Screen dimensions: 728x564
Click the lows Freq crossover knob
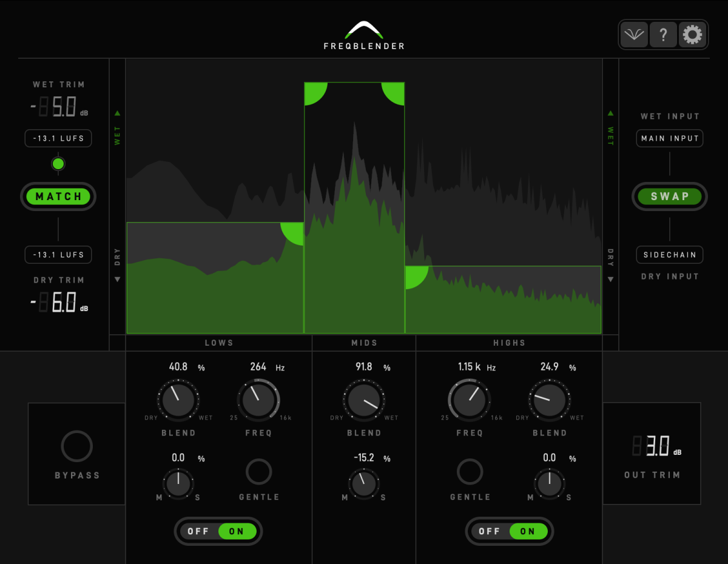[258, 400]
